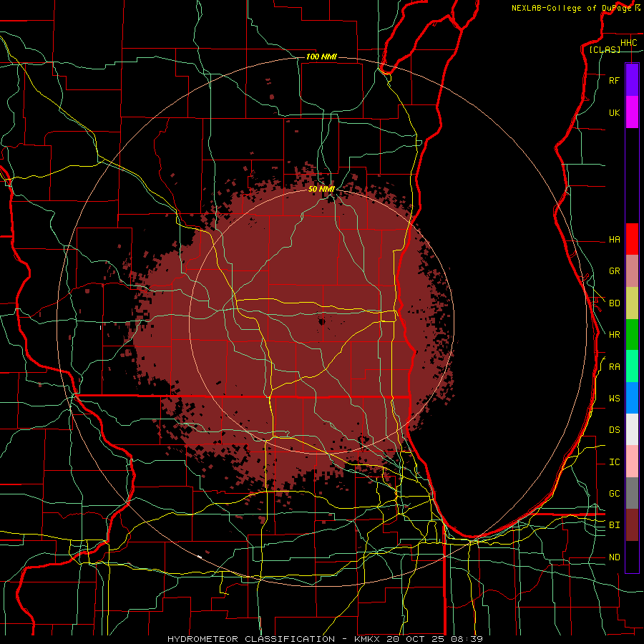Click the "IC" legend label
644x644 pixels.
pos(614,462)
